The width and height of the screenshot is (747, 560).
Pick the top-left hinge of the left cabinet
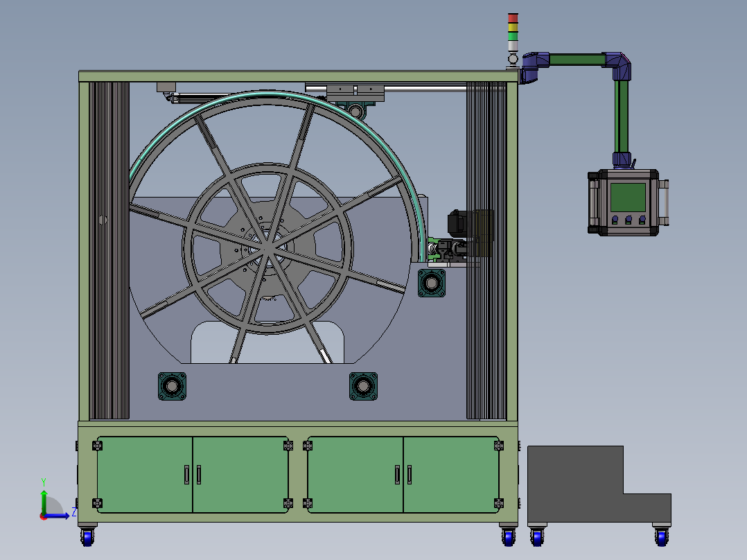click(x=97, y=446)
